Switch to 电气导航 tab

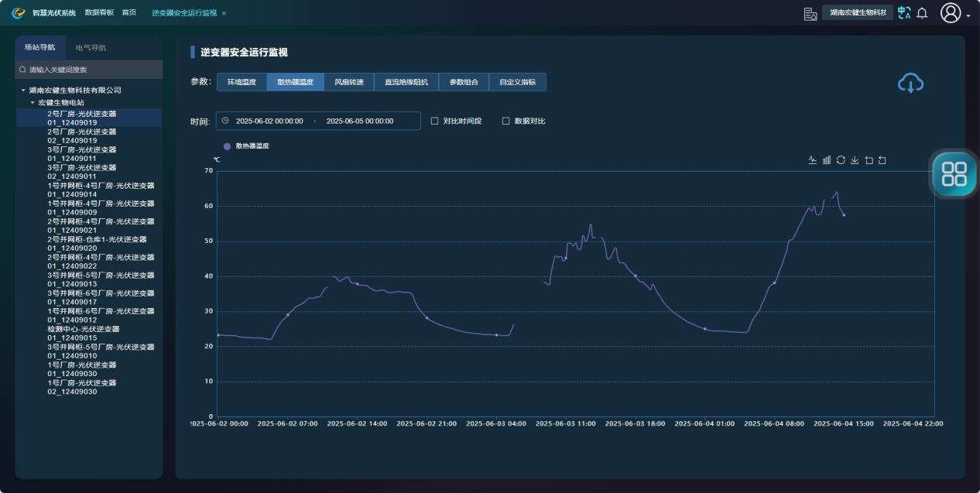pyautogui.click(x=91, y=47)
